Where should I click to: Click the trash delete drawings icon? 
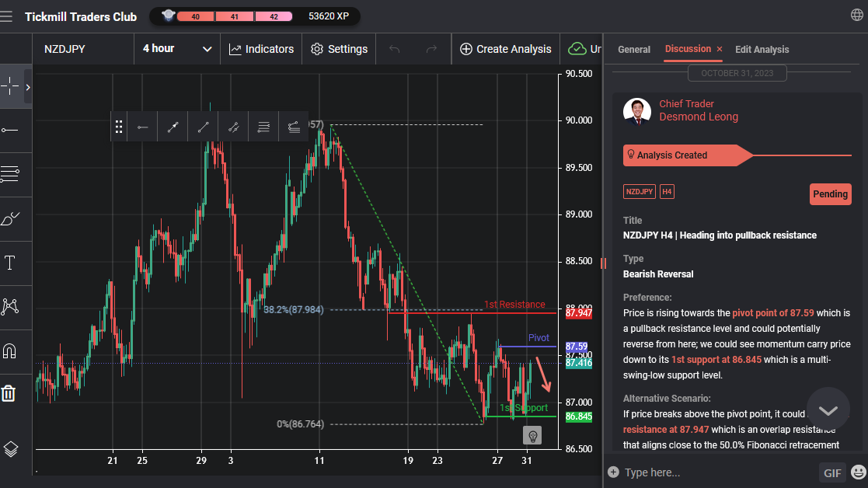[9, 393]
